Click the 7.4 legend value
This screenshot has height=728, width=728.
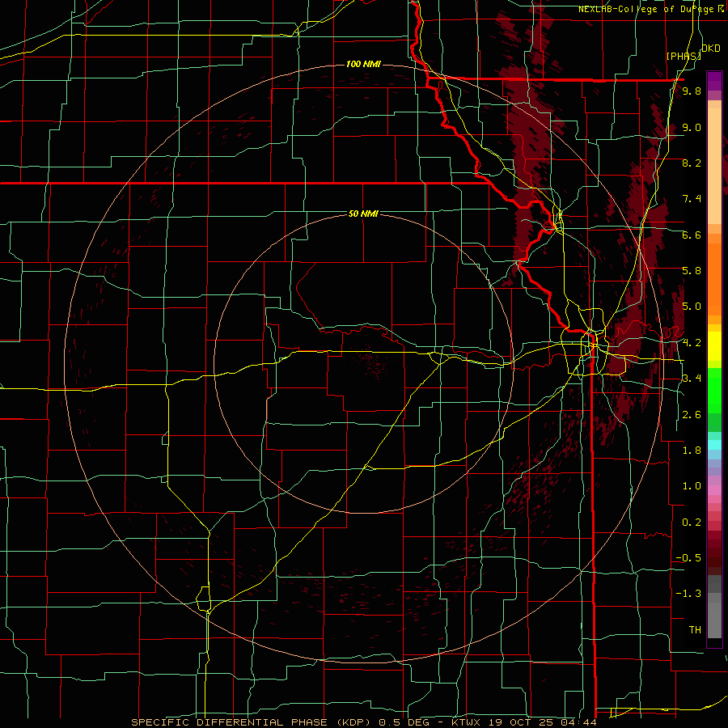tap(692, 199)
